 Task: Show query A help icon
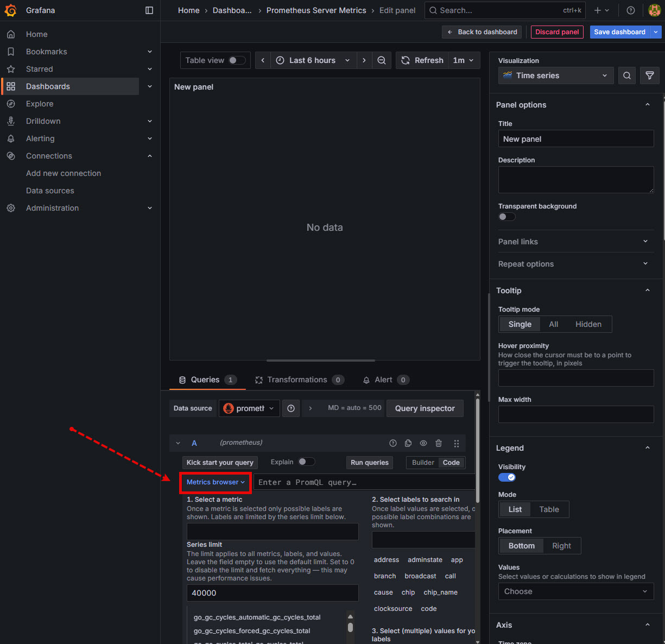393,443
